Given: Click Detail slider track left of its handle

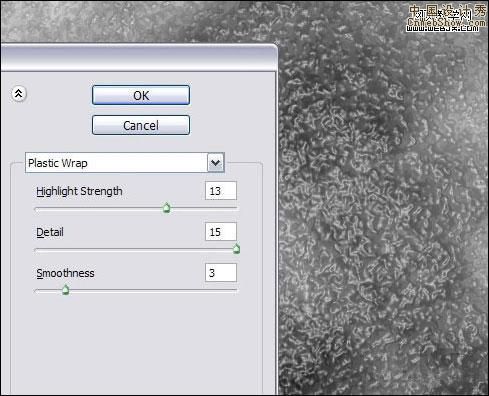Looking at the screenshot, I should [x=133, y=249].
